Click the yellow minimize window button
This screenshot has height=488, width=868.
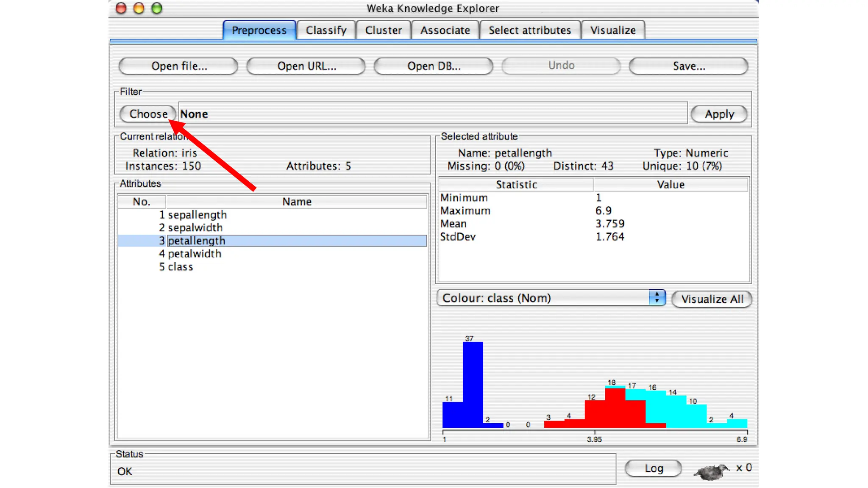pyautogui.click(x=139, y=8)
